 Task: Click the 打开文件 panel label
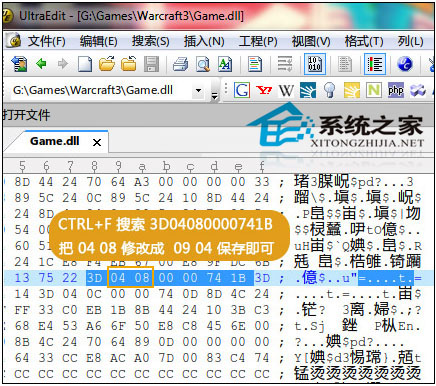click(26, 115)
